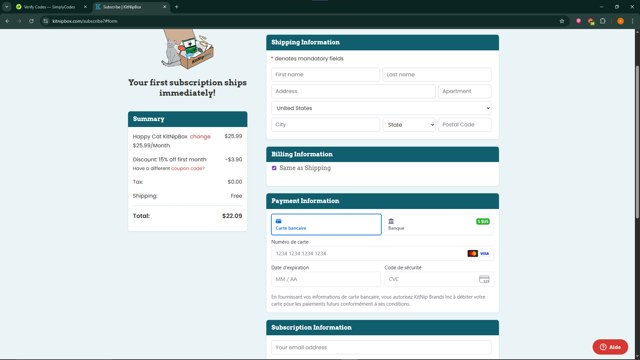640x360 pixels.
Task: Open the pink extension icon in toolbar
Action: [578, 21]
